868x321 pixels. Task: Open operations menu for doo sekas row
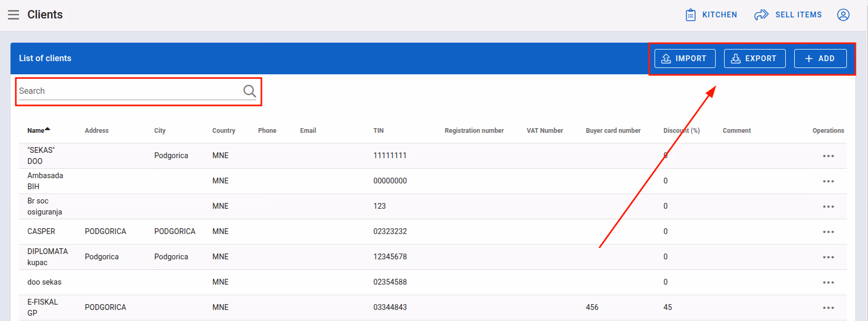[x=828, y=283]
